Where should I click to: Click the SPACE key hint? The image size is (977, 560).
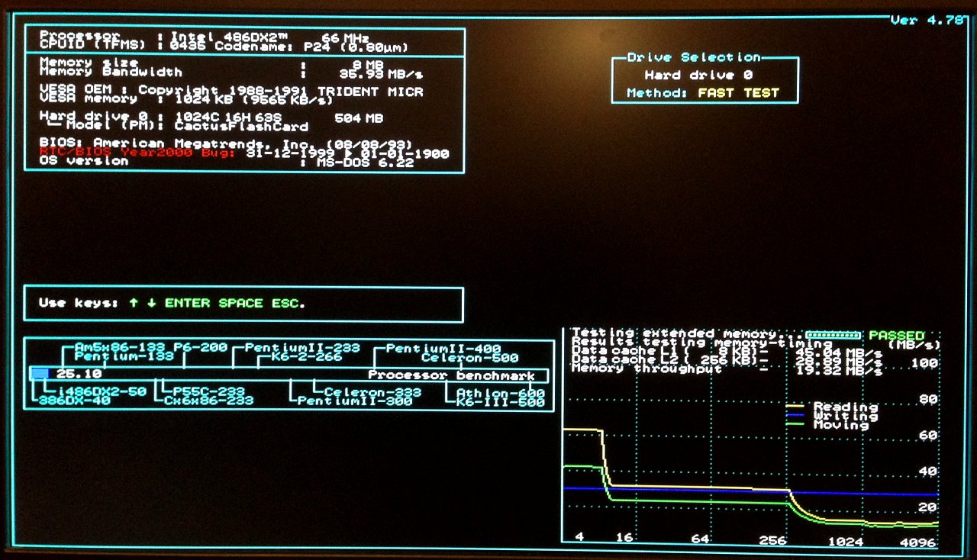(242, 303)
